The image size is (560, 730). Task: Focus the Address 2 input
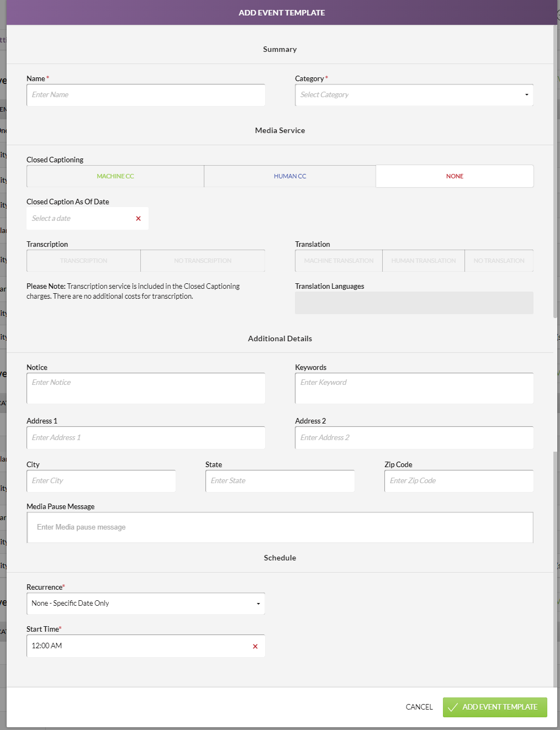414,437
